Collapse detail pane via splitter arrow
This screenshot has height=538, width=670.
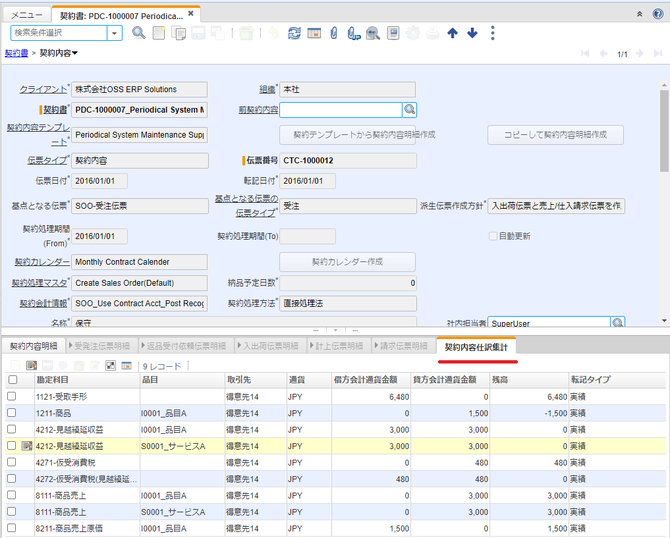(335, 330)
